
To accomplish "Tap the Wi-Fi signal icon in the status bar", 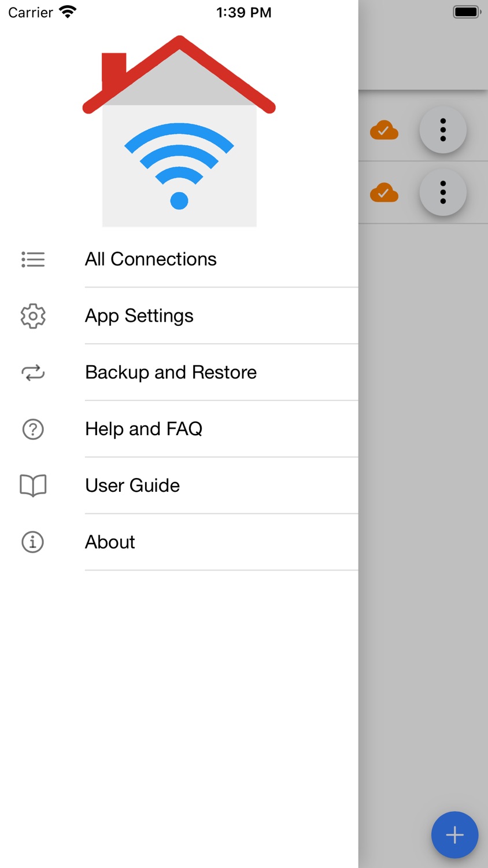I will click(x=68, y=12).
